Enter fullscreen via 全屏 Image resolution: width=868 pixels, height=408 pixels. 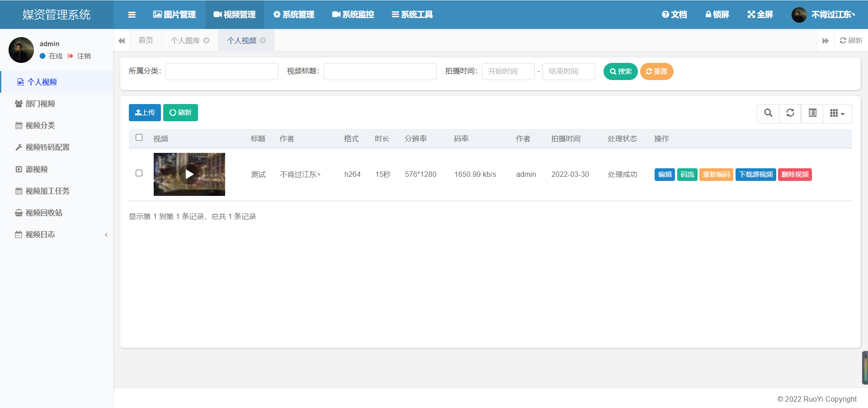(760, 14)
